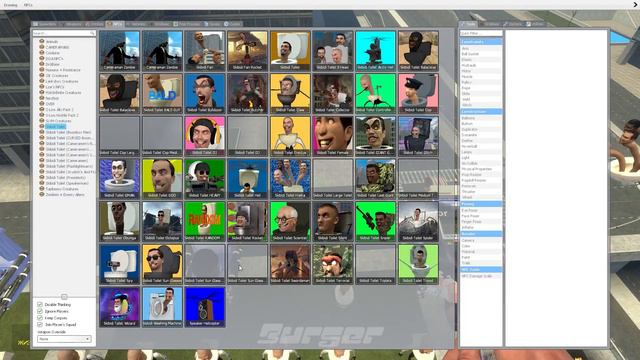
Task: Open Humans + Resistance category
Action: [62, 70]
